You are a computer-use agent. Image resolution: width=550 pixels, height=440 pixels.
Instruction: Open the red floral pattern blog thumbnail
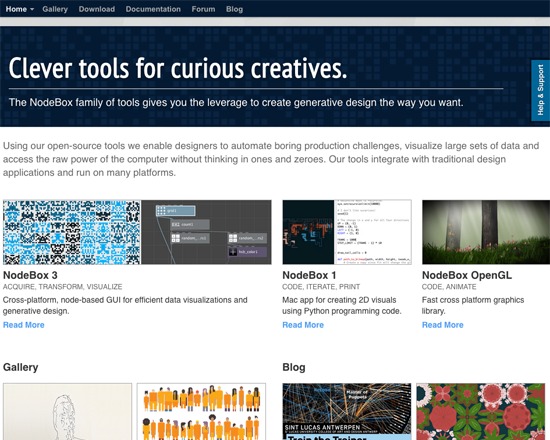point(481,412)
